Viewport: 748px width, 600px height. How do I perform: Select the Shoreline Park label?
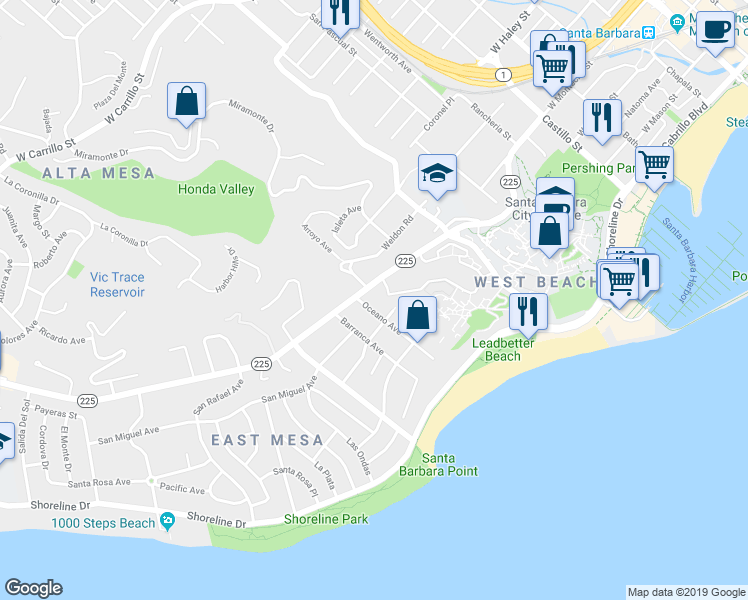[326, 519]
